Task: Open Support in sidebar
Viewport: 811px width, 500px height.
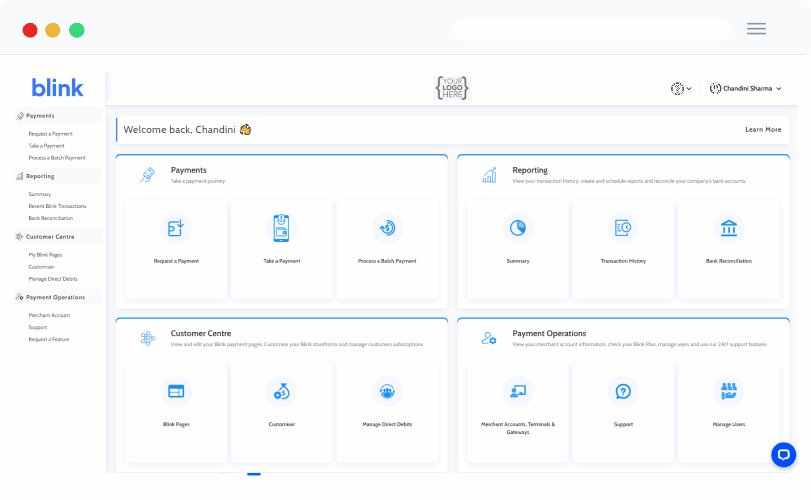Action: tap(38, 327)
